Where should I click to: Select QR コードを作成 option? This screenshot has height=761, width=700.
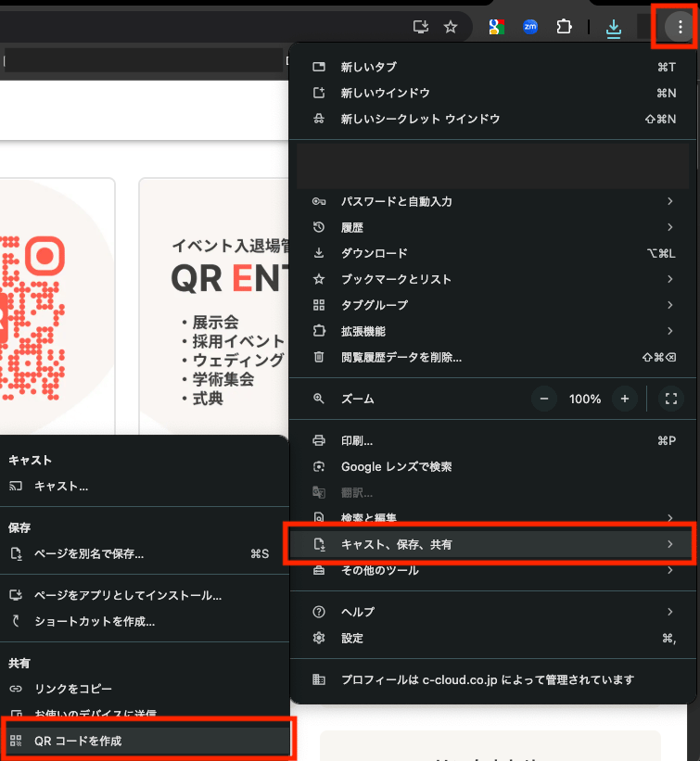(x=145, y=741)
